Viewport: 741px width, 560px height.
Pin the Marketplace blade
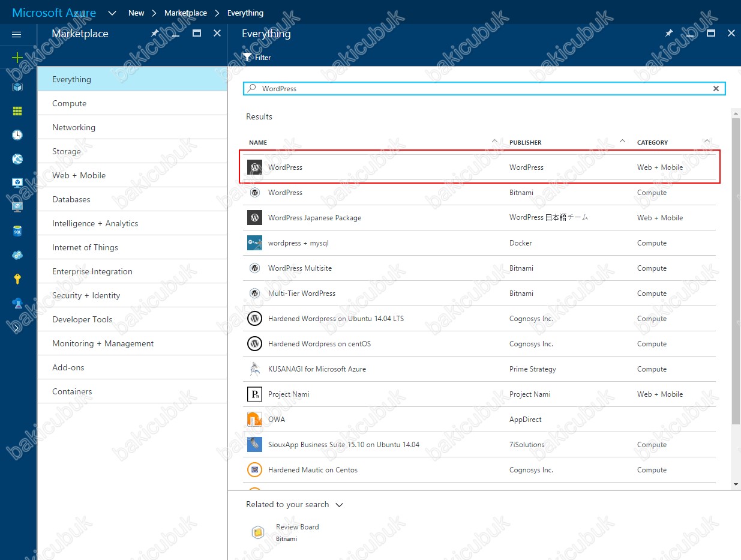pyautogui.click(x=154, y=34)
